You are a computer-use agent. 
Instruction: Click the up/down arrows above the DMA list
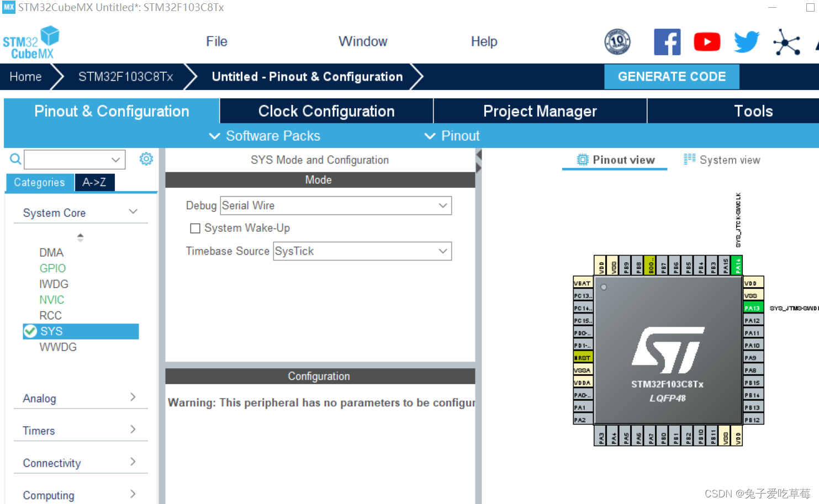(81, 237)
